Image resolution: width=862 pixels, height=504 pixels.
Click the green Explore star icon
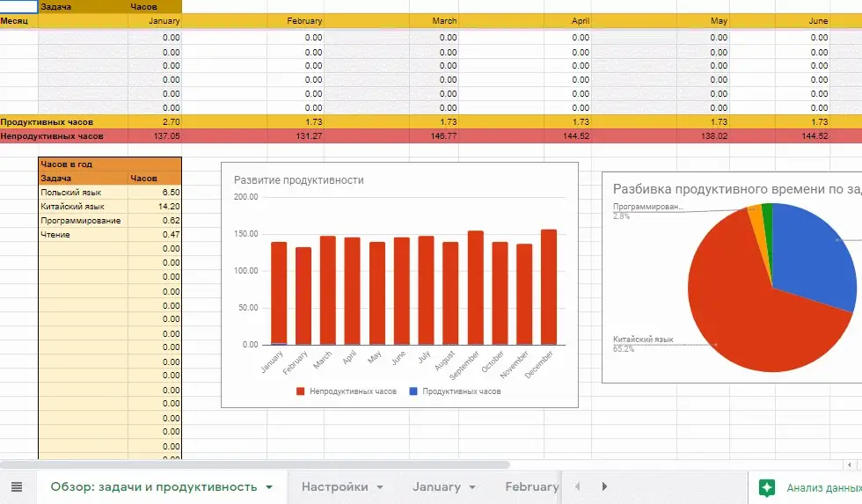[x=767, y=487]
